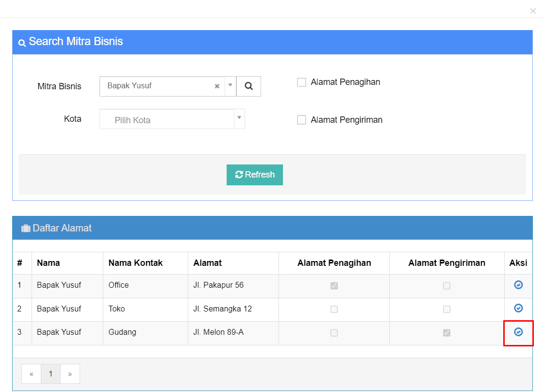Toggle Alamat Pengiriman checkbox in Office row
This screenshot has width=545, height=392.
pyautogui.click(x=446, y=286)
